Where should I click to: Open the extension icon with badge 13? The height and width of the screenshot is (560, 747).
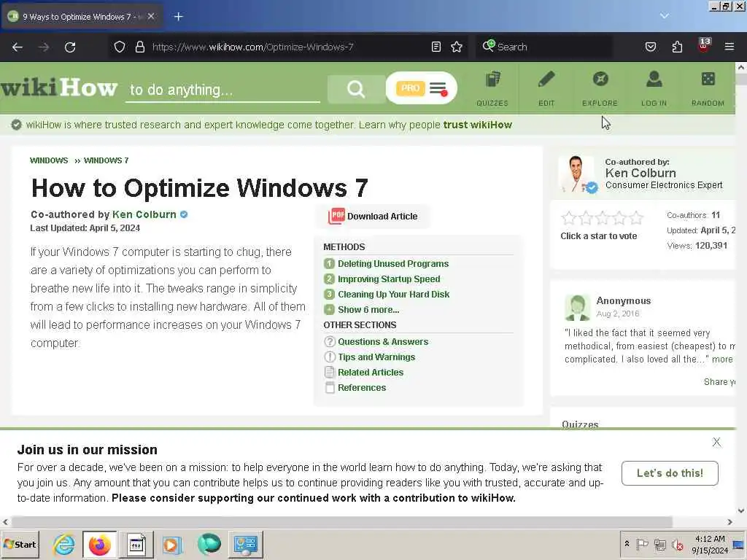pos(704,46)
